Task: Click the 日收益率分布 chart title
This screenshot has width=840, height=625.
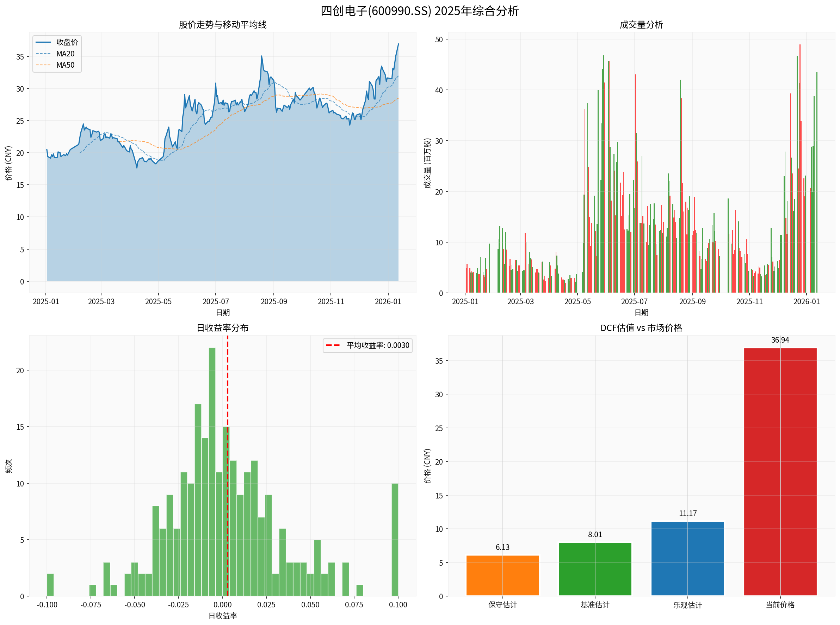Action: coord(222,328)
